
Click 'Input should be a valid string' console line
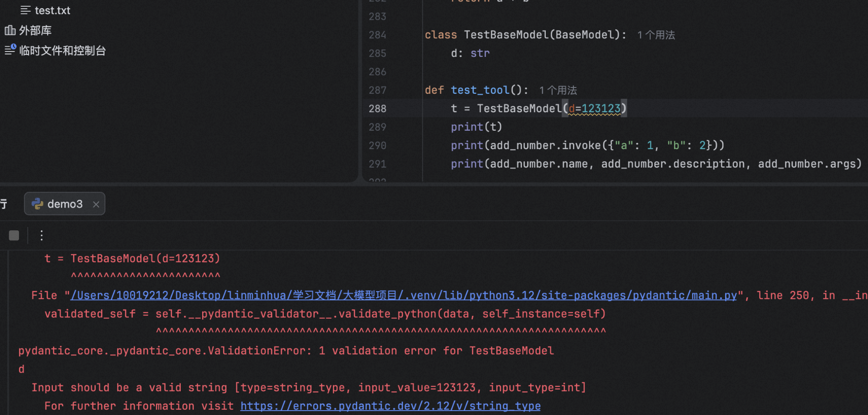coord(309,388)
